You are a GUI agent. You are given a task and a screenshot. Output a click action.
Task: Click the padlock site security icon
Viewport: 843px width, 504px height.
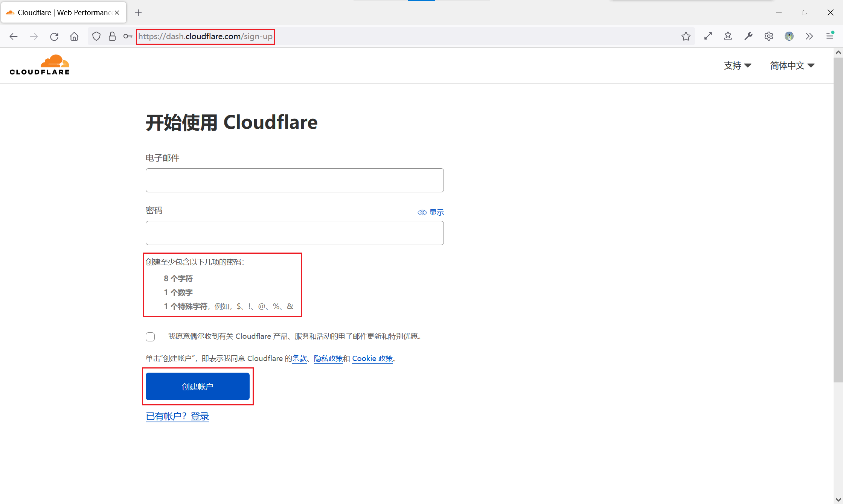[x=112, y=37]
